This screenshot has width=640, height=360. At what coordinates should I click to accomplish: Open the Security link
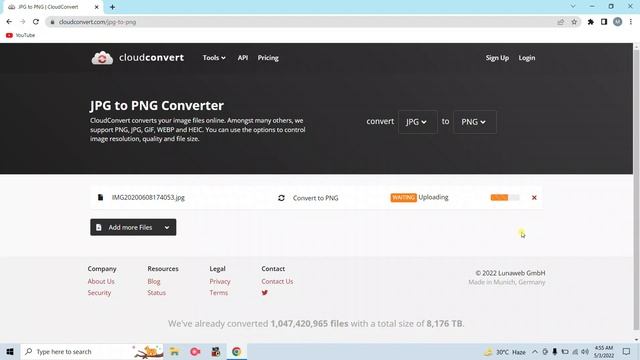tap(99, 293)
